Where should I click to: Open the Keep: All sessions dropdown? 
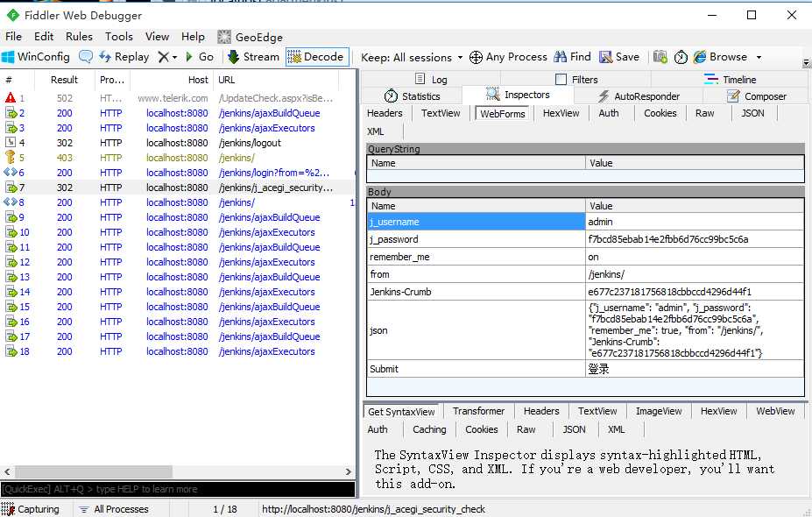(x=412, y=58)
